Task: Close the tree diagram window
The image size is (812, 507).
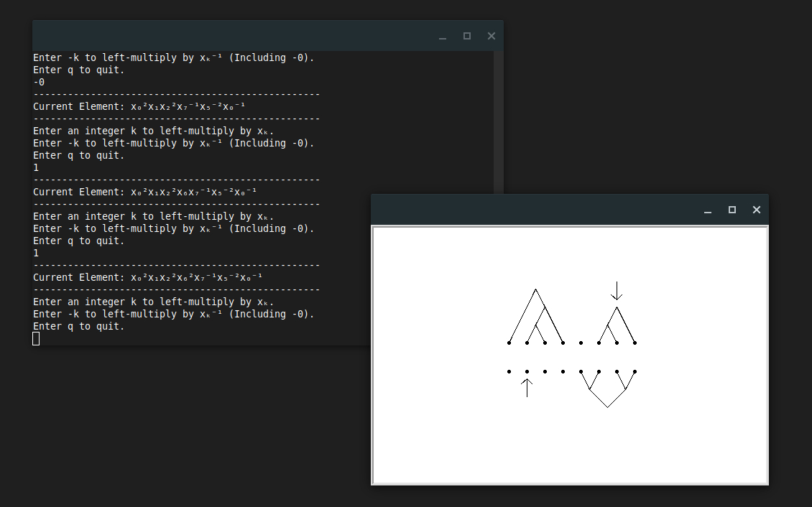Action: [756, 210]
